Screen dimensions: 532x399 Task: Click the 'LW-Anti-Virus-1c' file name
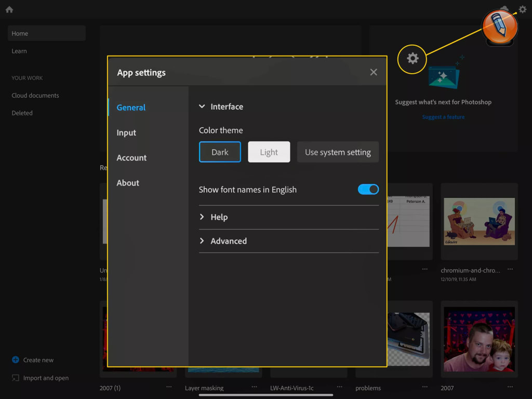pos(292,388)
